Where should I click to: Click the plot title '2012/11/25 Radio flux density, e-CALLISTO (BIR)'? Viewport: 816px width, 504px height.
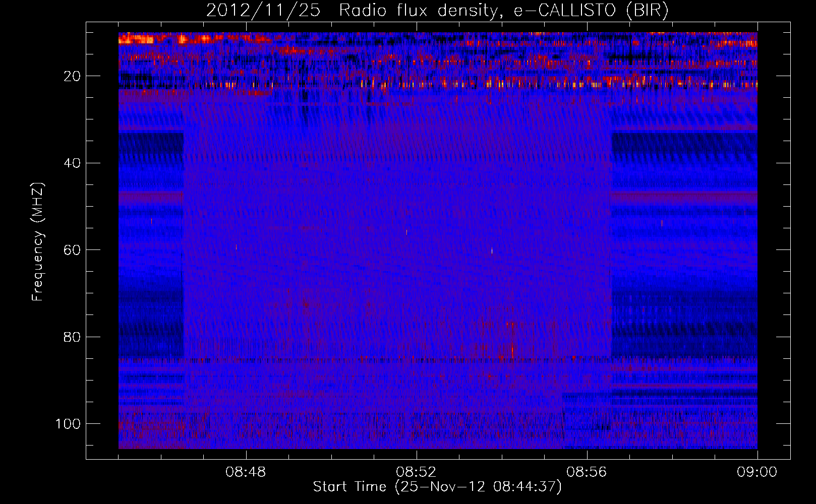[x=437, y=10]
